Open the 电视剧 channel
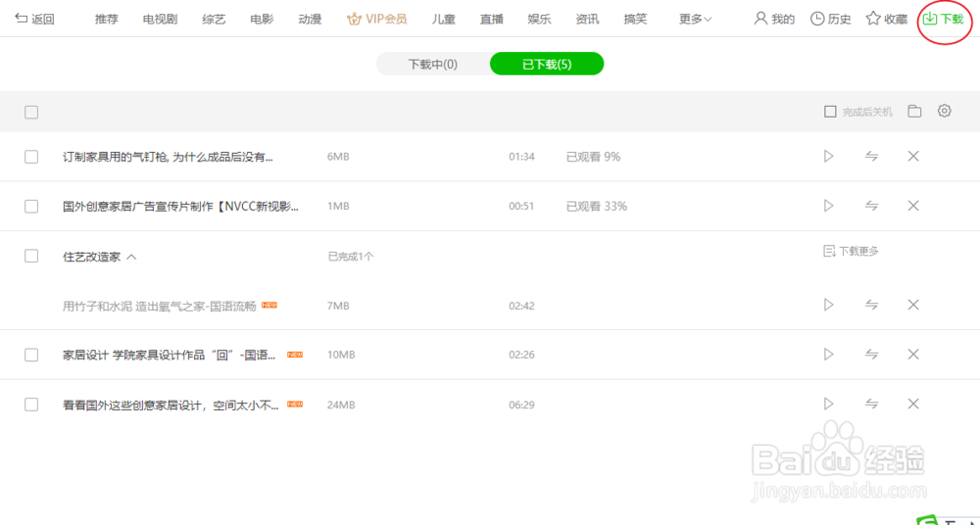 click(160, 19)
